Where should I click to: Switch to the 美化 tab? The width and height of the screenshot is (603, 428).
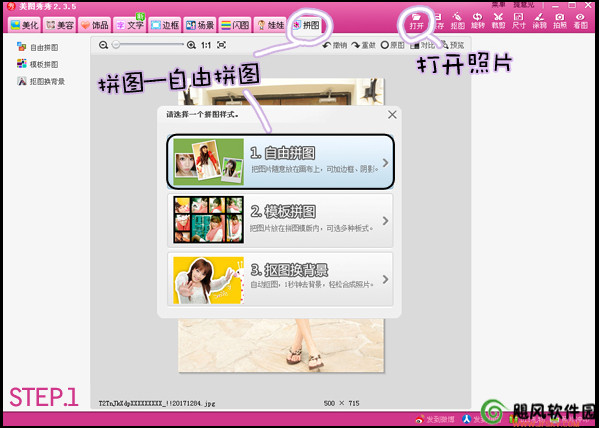(24, 25)
